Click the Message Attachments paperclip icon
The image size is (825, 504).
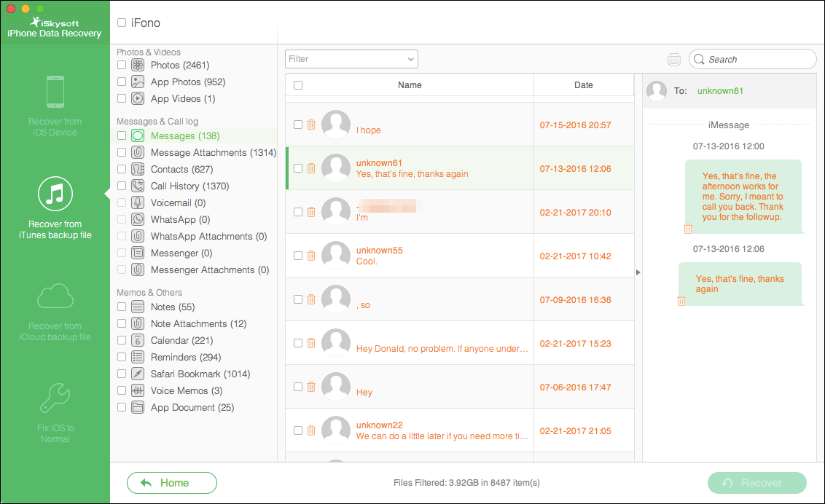138,152
